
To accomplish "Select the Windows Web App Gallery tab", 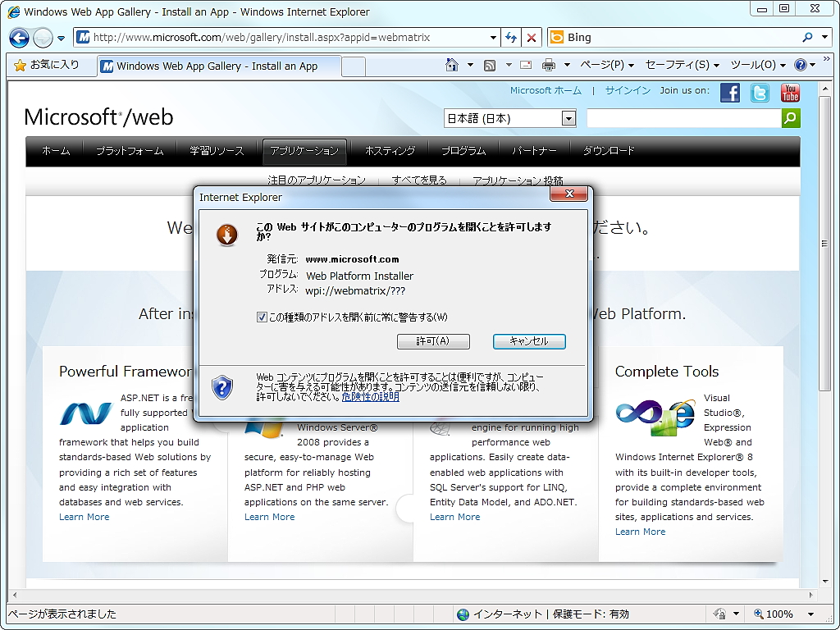I will click(219, 66).
